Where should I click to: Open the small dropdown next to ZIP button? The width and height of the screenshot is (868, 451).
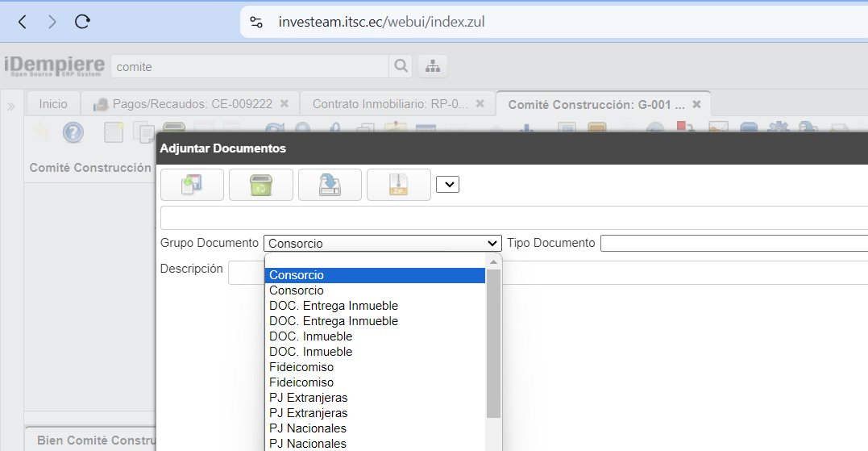[447, 185]
